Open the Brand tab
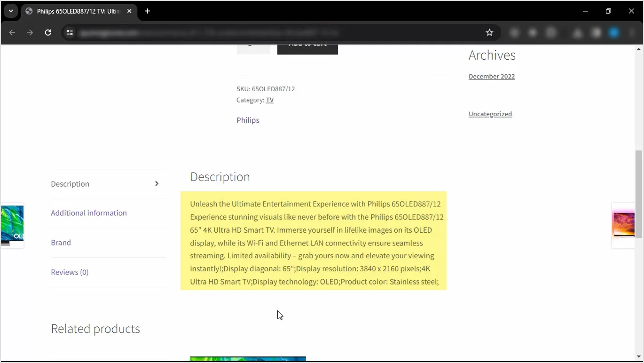The height and width of the screenshot is (363, 644). click(61, 243)
